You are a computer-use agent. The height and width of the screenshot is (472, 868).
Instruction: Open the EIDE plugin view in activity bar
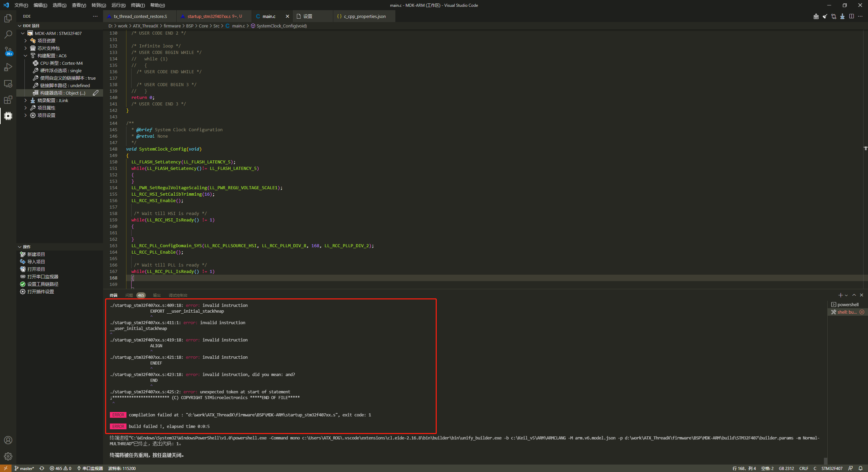coord(8,116)
